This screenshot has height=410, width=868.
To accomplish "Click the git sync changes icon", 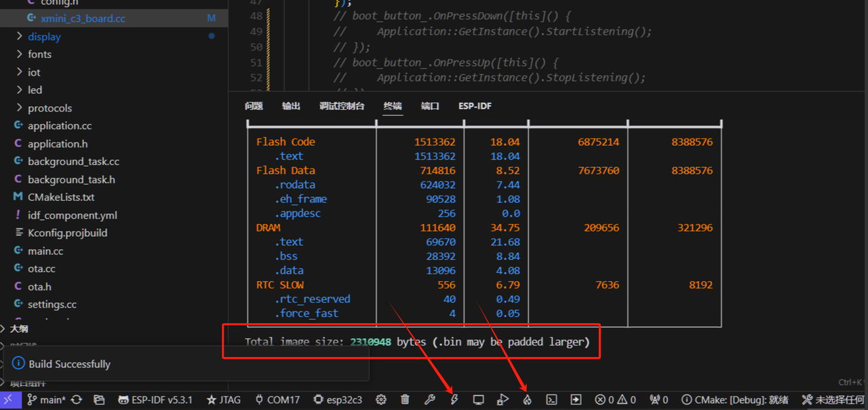I will pyautogui.click(x=76, y=400).
